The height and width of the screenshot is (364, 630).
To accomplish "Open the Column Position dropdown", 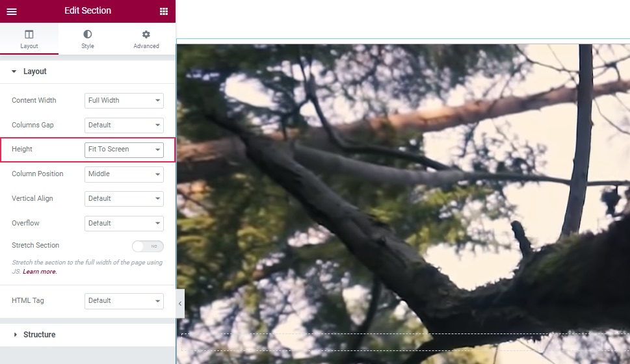I will [x=124, y=174].
